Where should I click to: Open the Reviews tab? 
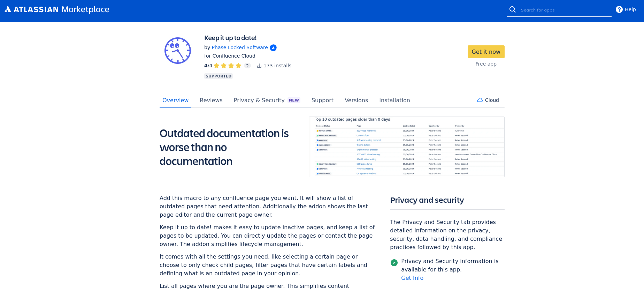click(x=211, y=100)
